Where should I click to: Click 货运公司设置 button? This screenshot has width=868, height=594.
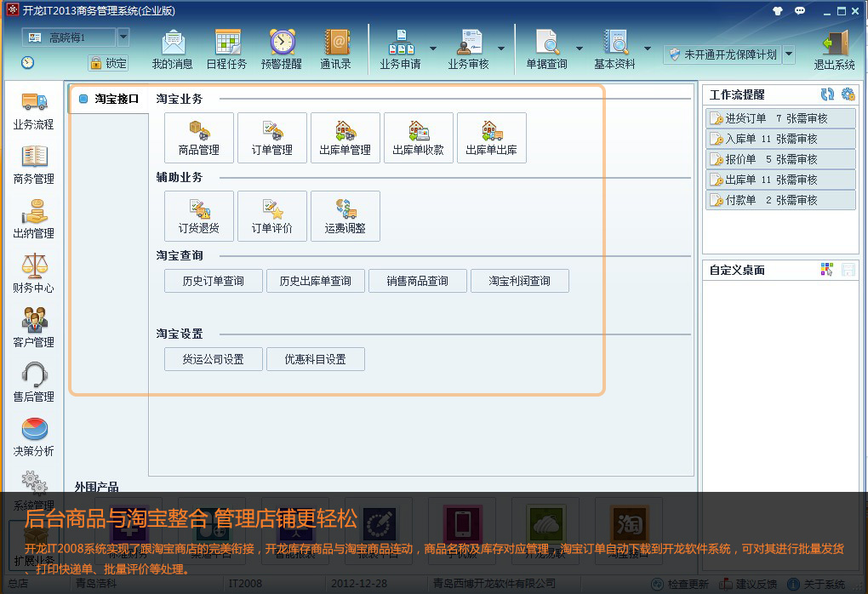pyautogui.click(x=214, y=359)
